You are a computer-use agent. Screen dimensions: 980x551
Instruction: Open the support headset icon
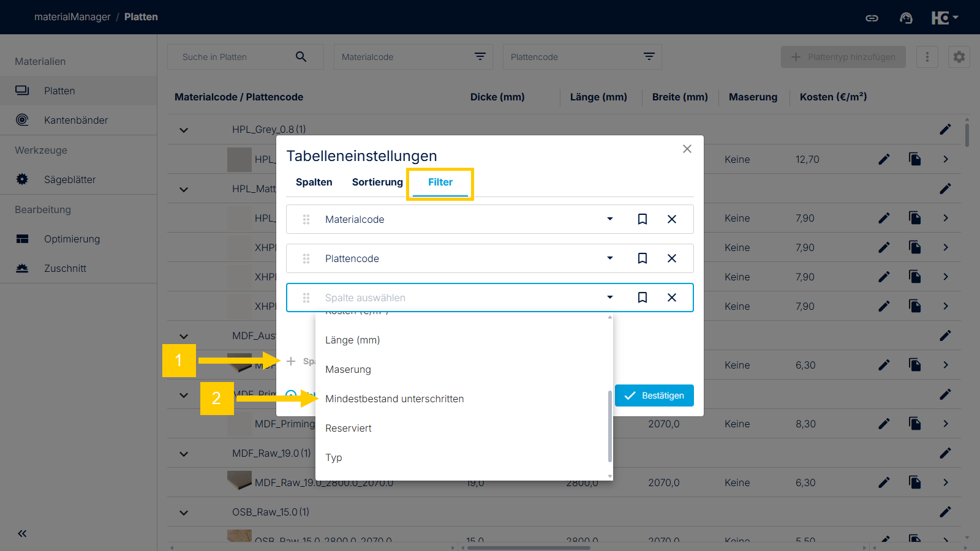coord(906,18)
